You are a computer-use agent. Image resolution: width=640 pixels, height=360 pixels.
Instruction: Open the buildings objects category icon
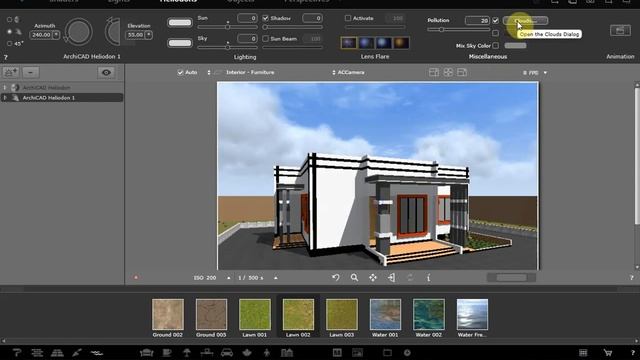coord(287,353)
